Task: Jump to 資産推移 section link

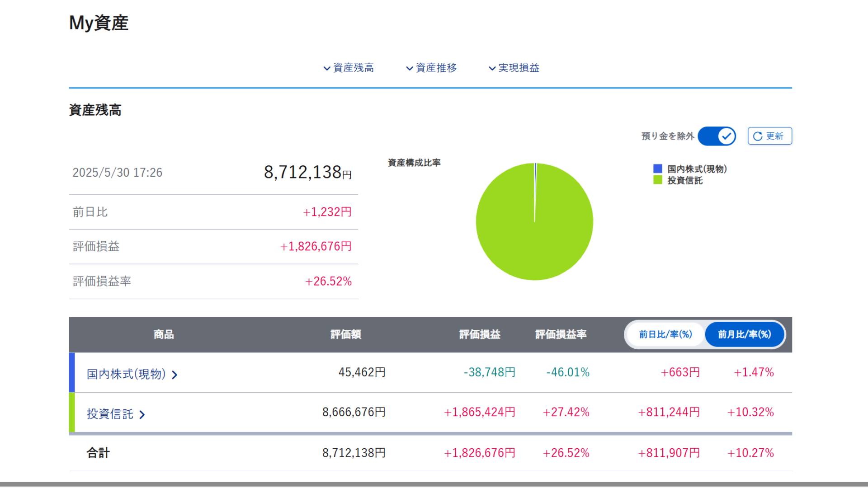Action: coord(431,68)
